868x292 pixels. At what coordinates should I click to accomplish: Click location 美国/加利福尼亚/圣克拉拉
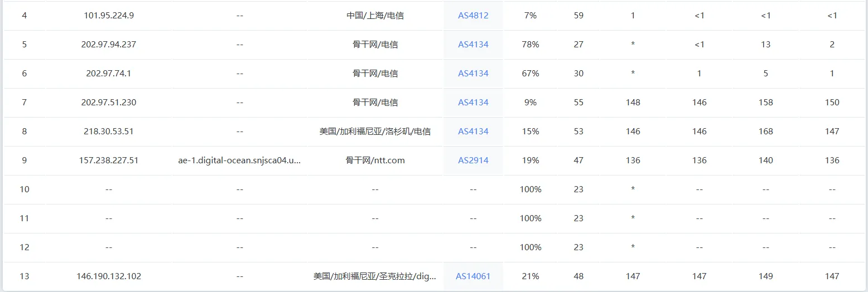375,276
